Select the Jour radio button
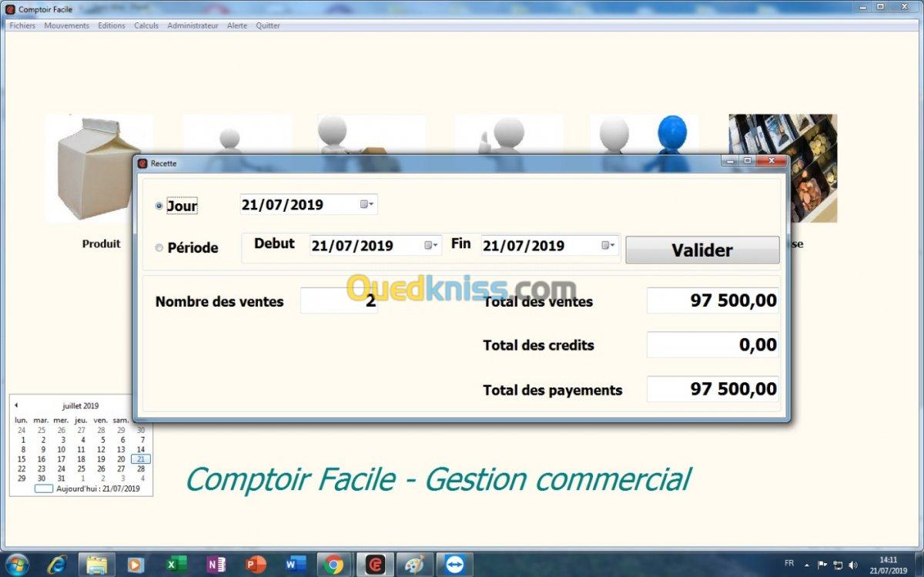The image size is (924, 577). pyautogui.click(x=159, y=206)
